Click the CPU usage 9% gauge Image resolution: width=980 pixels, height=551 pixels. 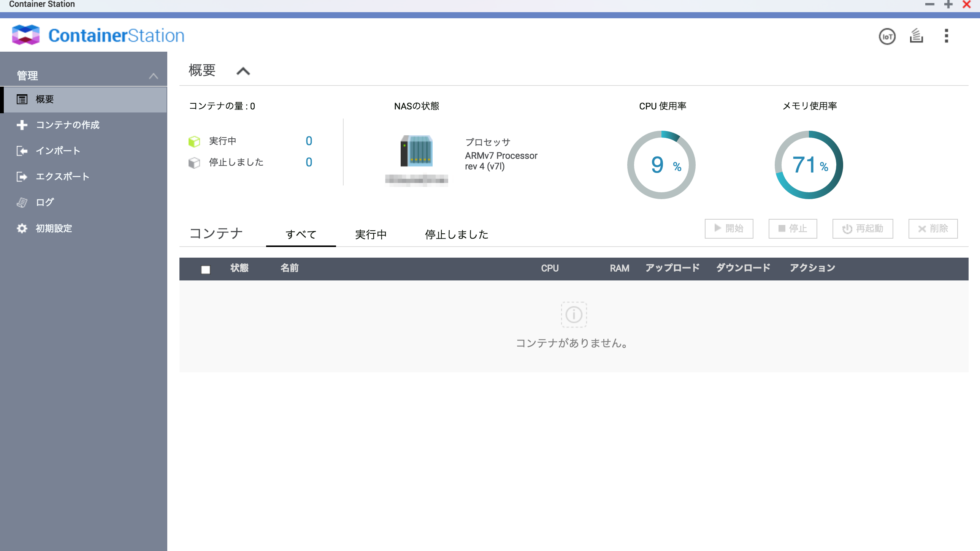coord(661,165)
